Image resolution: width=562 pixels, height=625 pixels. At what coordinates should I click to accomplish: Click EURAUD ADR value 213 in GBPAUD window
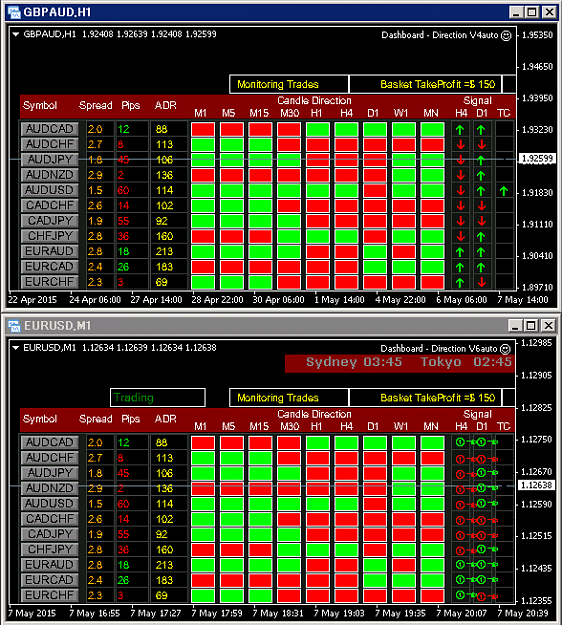(x=165, y=252)
